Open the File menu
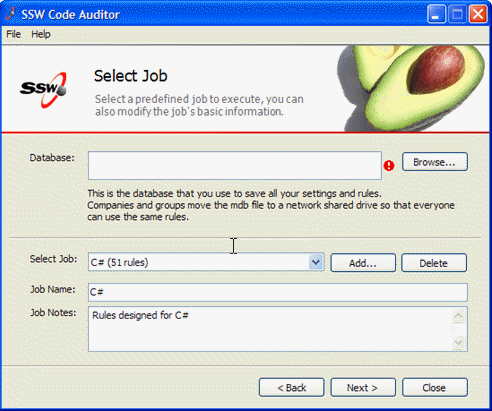The height and width of the screenshot is (411, 492). coord(14,34)
